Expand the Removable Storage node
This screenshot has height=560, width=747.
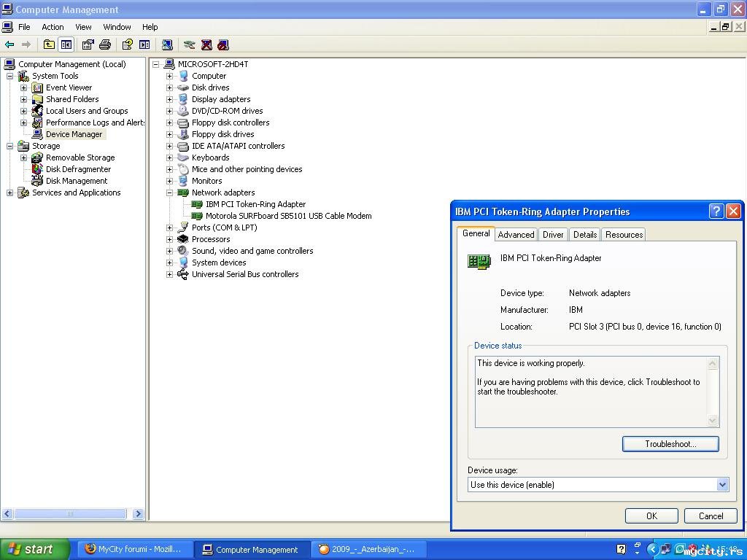[x=23, y=157]
